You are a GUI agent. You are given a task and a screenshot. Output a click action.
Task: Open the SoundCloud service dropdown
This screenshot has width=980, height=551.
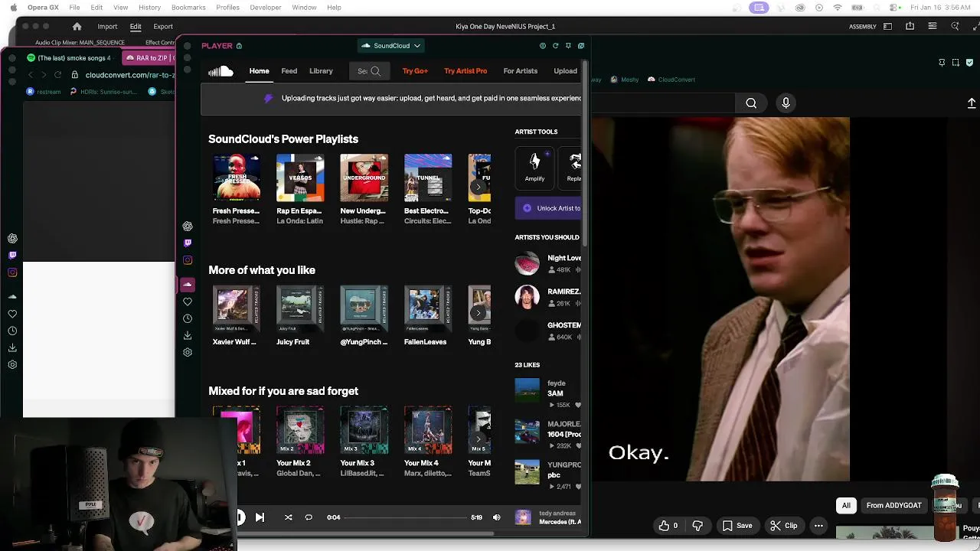(x=390, y=46)
